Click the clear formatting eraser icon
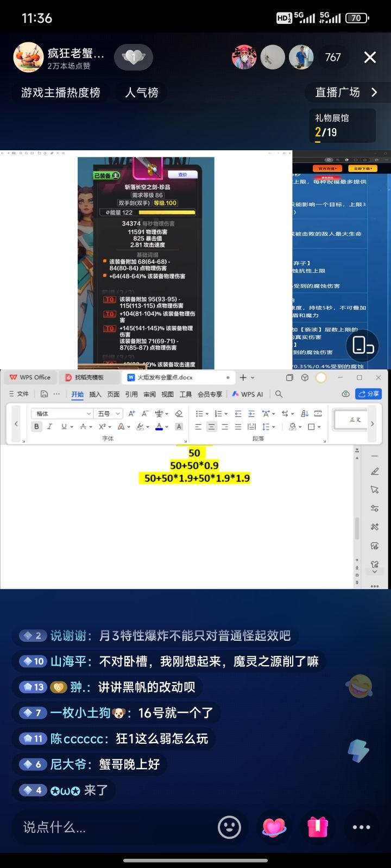 click(x=179, y=413)
